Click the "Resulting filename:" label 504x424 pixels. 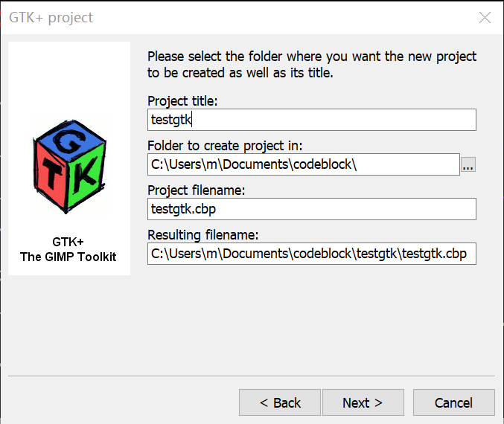202,235
